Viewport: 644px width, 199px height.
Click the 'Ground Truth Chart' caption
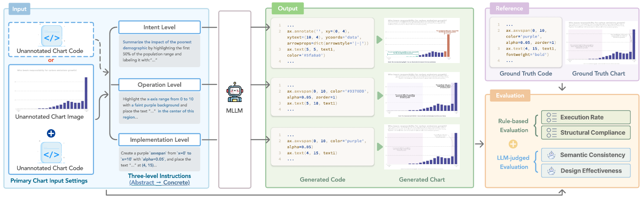coord(598,73)
